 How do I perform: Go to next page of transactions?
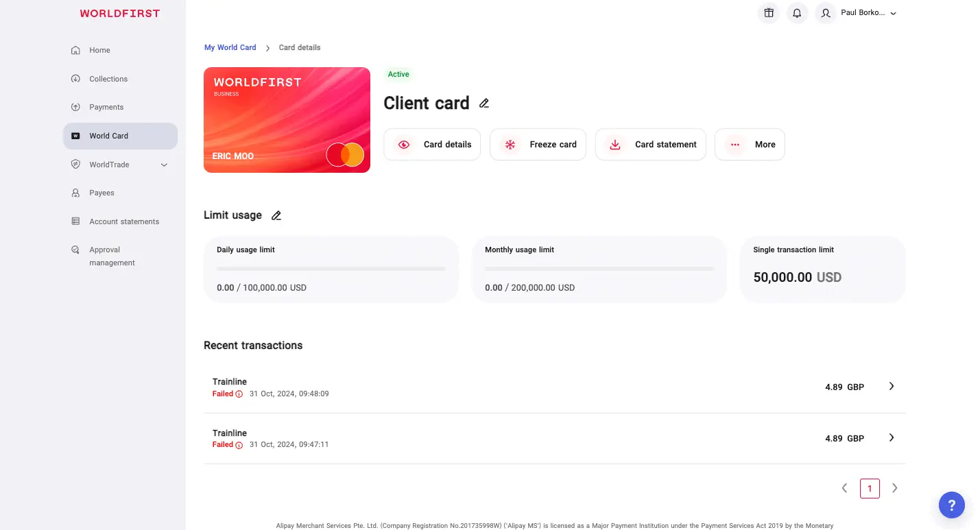pyautogui.click(x=894, y=488)
